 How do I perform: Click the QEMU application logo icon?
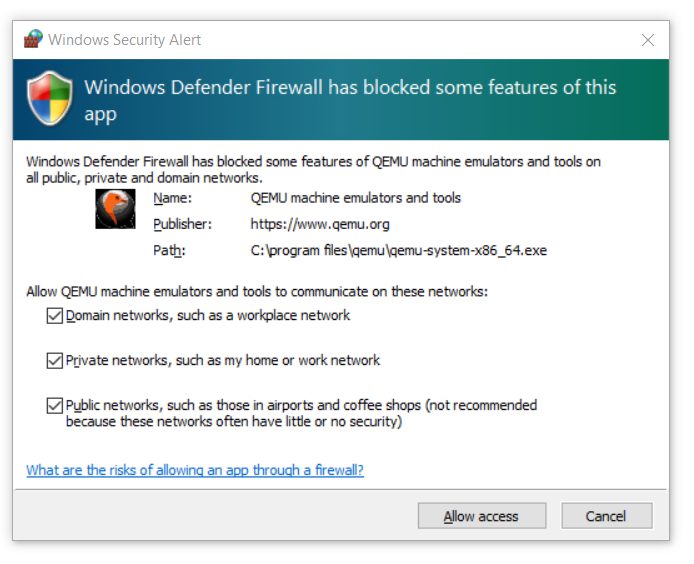point(115,209)
